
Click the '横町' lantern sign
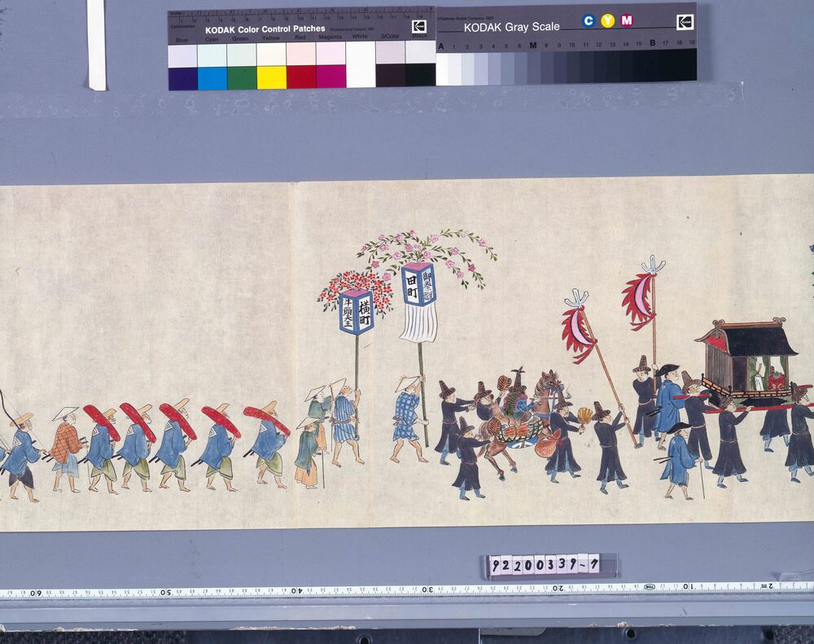click(x=357, y=312)
